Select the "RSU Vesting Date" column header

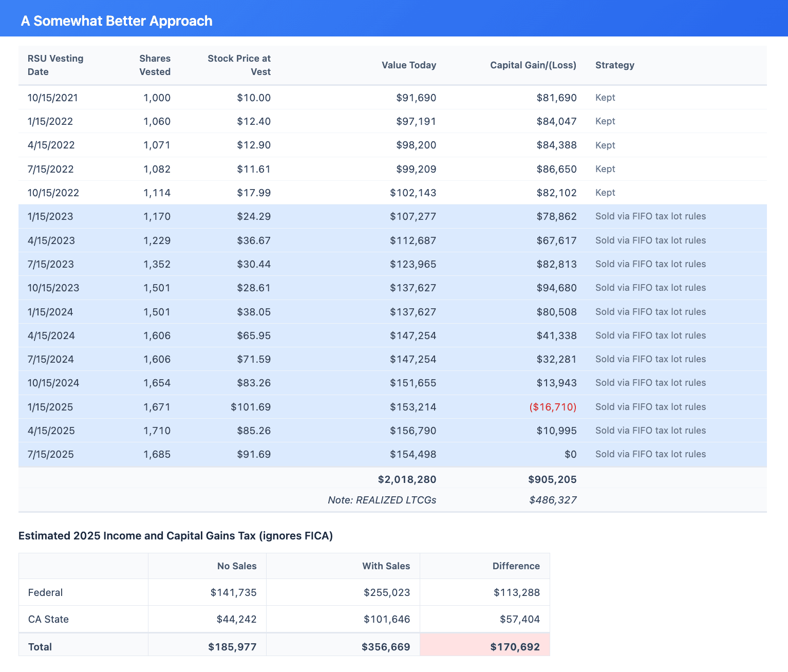click(x=55, y=65)
